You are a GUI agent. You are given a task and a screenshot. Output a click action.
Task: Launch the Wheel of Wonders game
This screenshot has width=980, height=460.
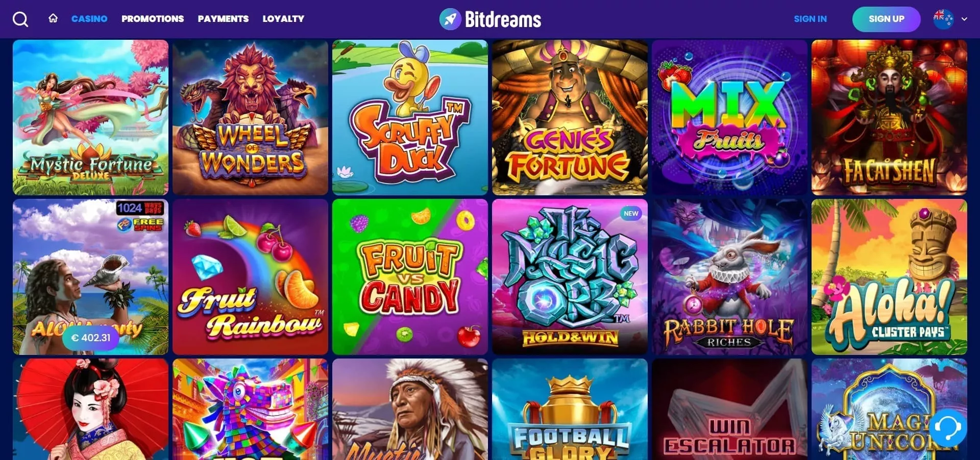point(250,117)
